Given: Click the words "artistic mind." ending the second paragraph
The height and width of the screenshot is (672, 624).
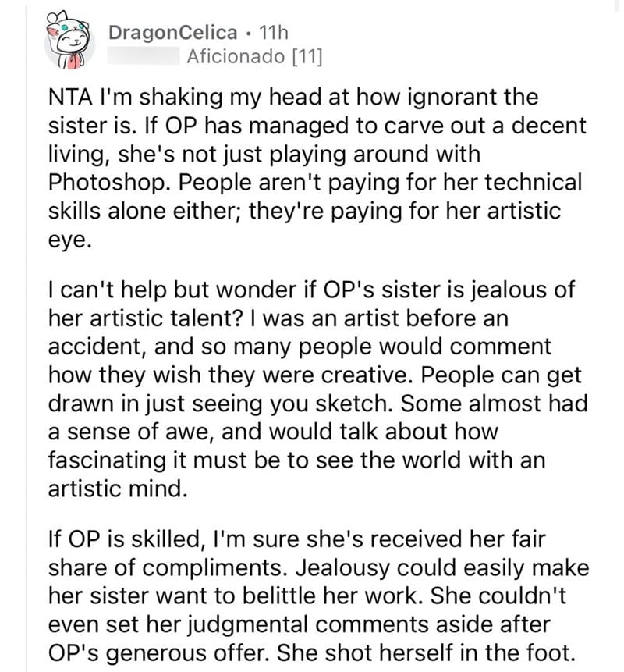Looking at the screenshot, I should 118,489.
